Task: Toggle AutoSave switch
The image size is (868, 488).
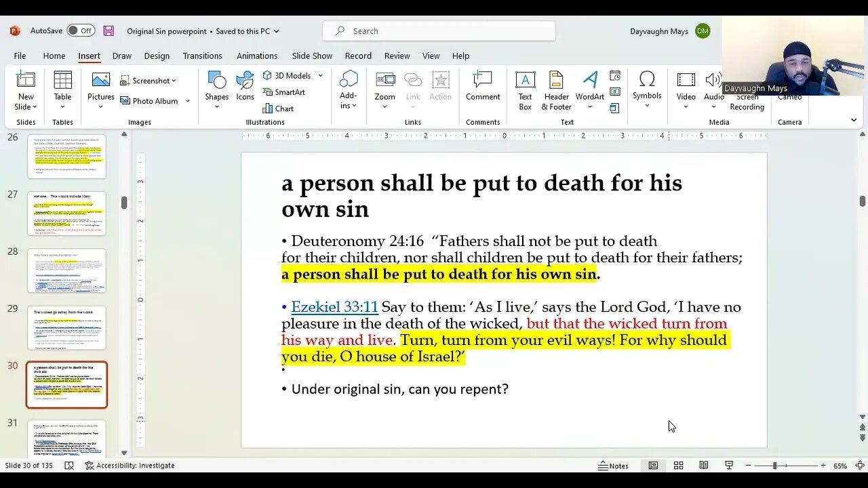Action: tap(81, 30)
